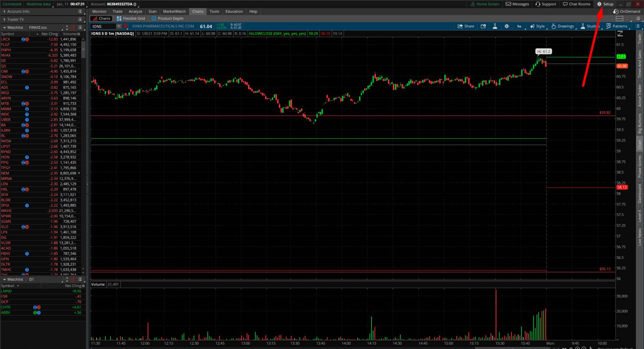This screenshot has width=644, height=349.
Task: Open chart settings gear in chart toolbar
Action: point(507,26)
